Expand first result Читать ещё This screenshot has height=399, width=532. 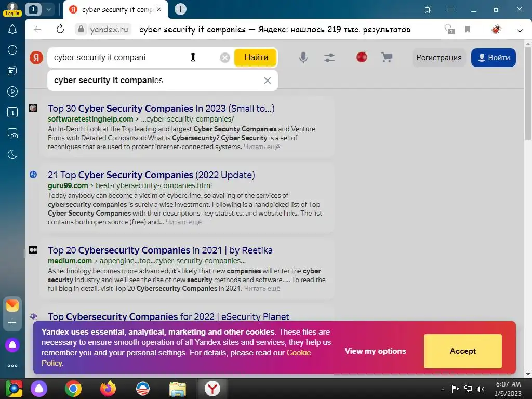(x=262, y=147)
